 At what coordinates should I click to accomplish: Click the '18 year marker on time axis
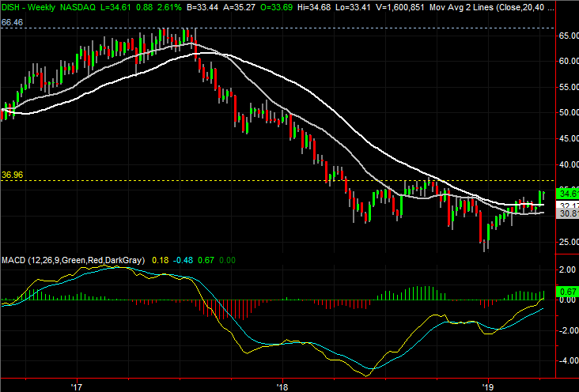click(282, 386)
